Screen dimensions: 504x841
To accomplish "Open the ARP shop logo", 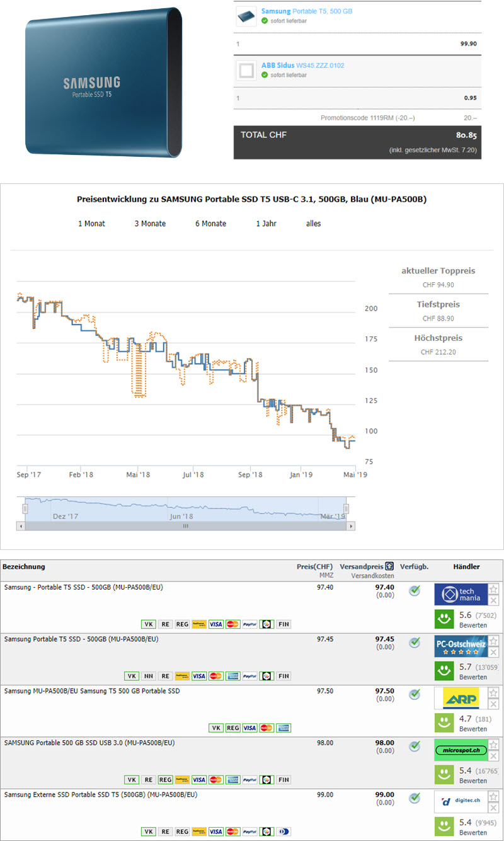I will 461,698.
